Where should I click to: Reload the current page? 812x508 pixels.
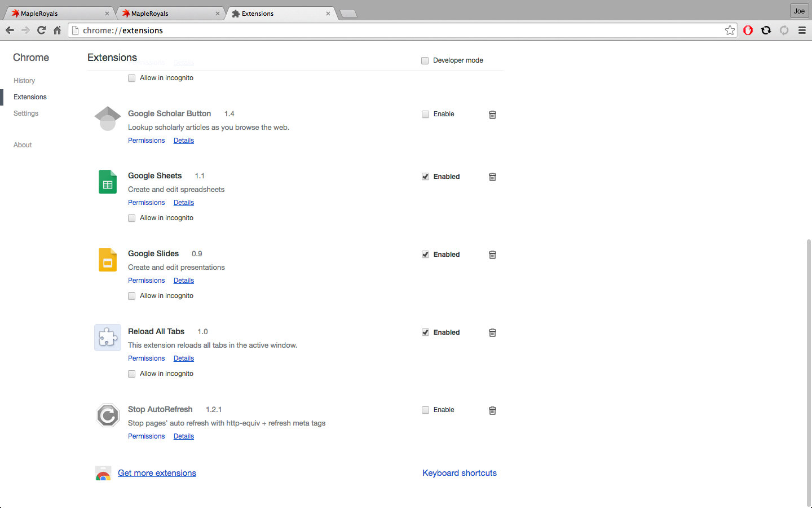(x=41, y=30)
